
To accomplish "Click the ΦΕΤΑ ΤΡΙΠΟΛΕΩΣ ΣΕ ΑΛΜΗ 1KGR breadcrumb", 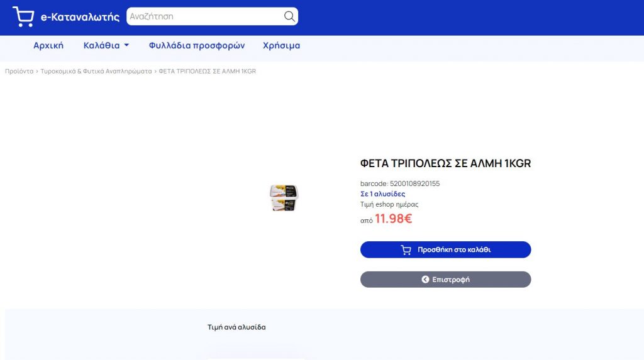I will coord(208,71).
